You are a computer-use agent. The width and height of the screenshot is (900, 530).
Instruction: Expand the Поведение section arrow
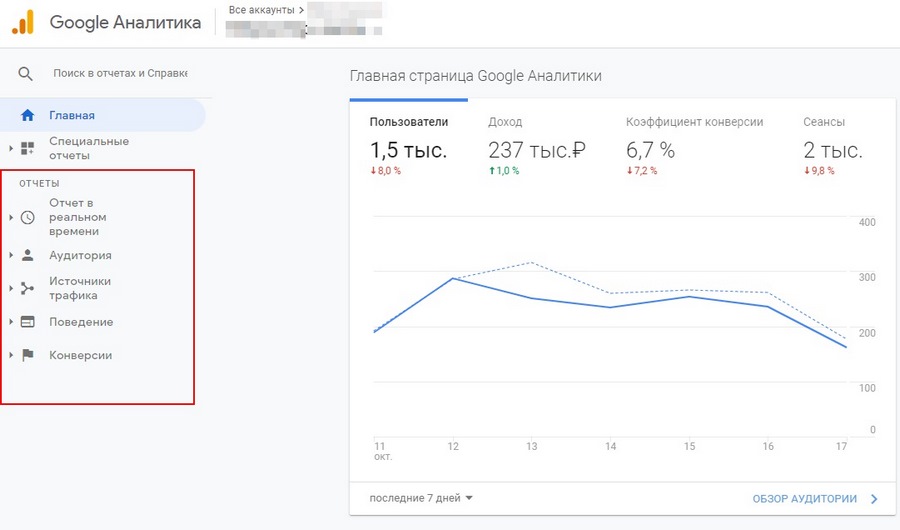(x=11, y=322)
